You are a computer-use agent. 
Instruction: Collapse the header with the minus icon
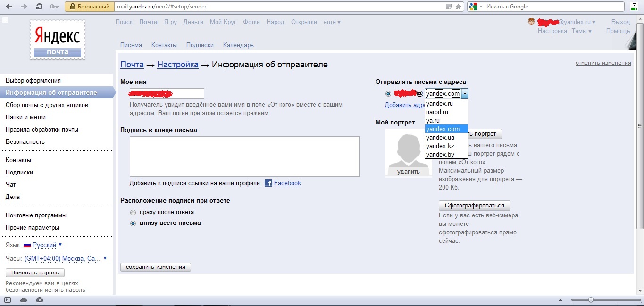pyautogui.click(x=5, y=20)
